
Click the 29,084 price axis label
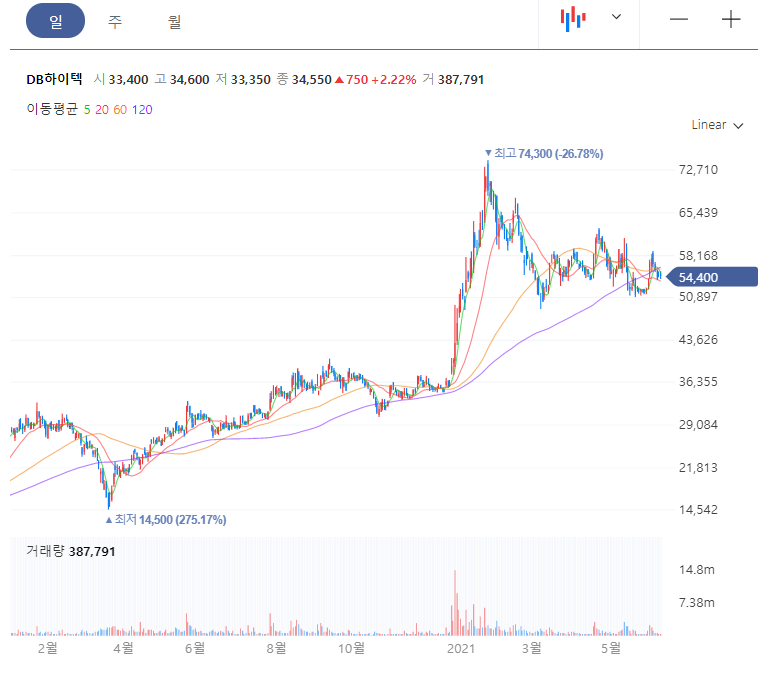(x=698, y=424)
